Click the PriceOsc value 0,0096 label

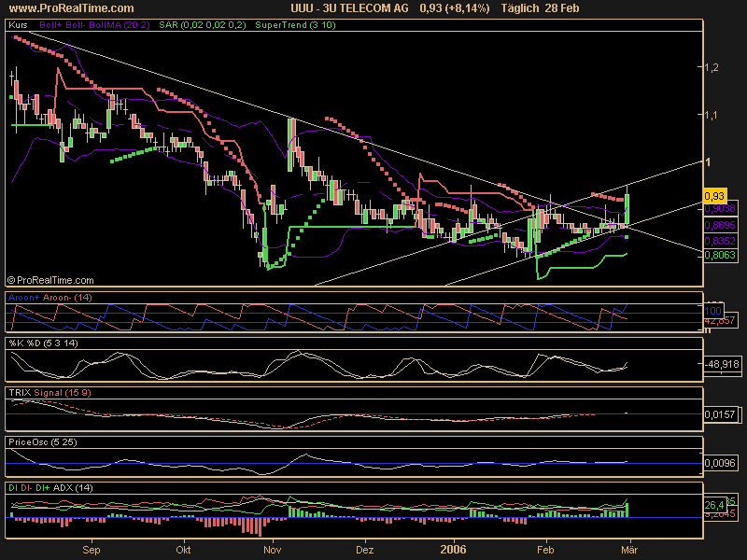click(720, 463)
